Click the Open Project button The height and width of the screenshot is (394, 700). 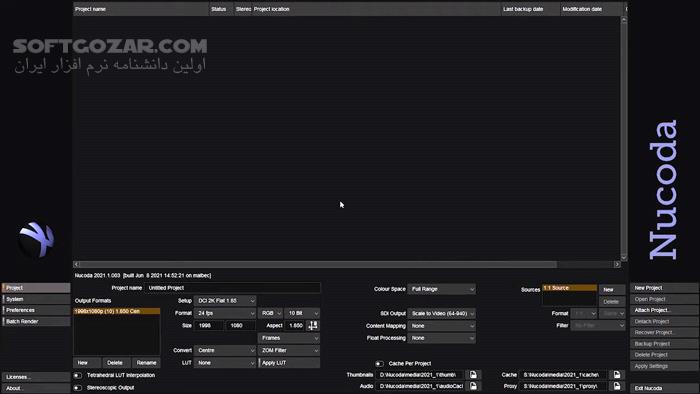click(664, 299)
